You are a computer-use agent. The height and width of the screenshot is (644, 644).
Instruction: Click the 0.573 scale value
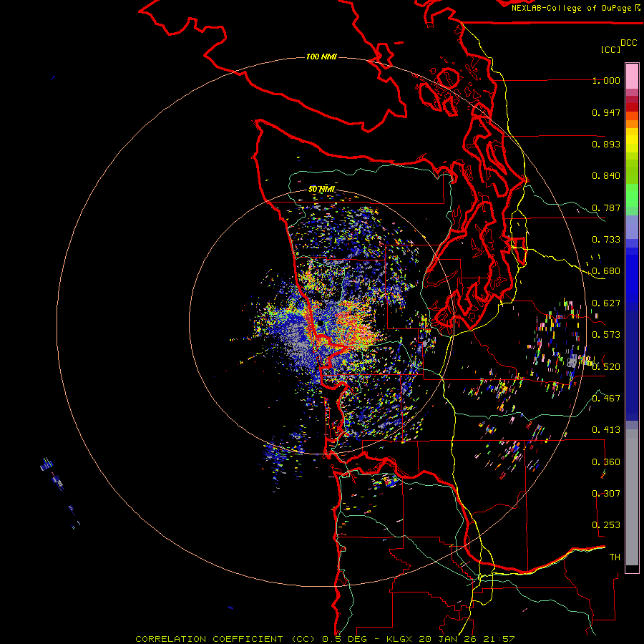[606, 335]
